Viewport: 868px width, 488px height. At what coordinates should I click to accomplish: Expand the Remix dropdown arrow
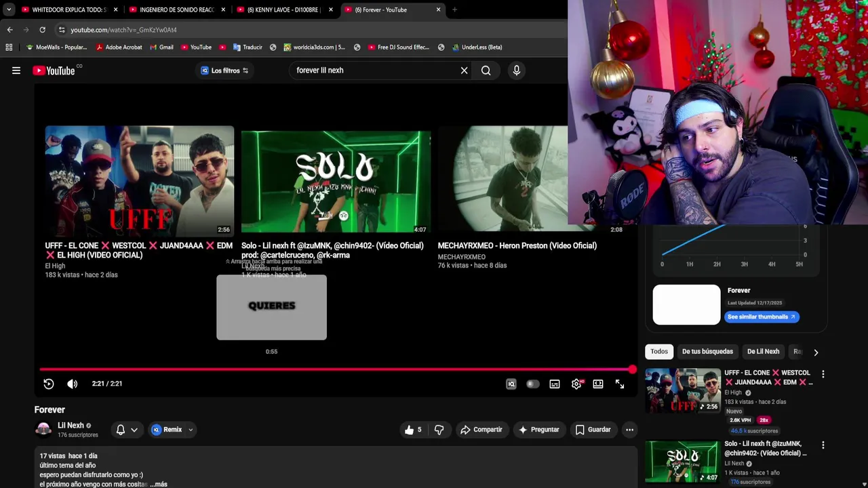pos(191,430)
